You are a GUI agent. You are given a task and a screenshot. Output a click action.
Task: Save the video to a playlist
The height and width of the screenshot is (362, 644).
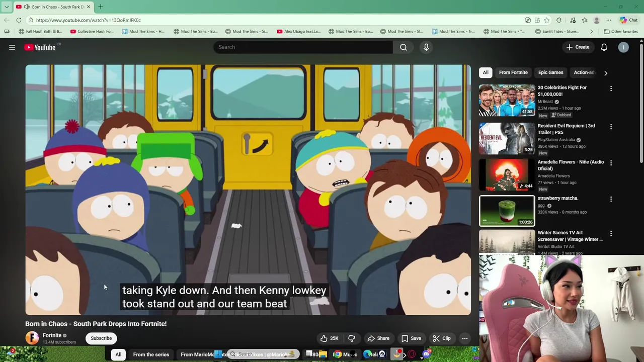tap(411, 338)
